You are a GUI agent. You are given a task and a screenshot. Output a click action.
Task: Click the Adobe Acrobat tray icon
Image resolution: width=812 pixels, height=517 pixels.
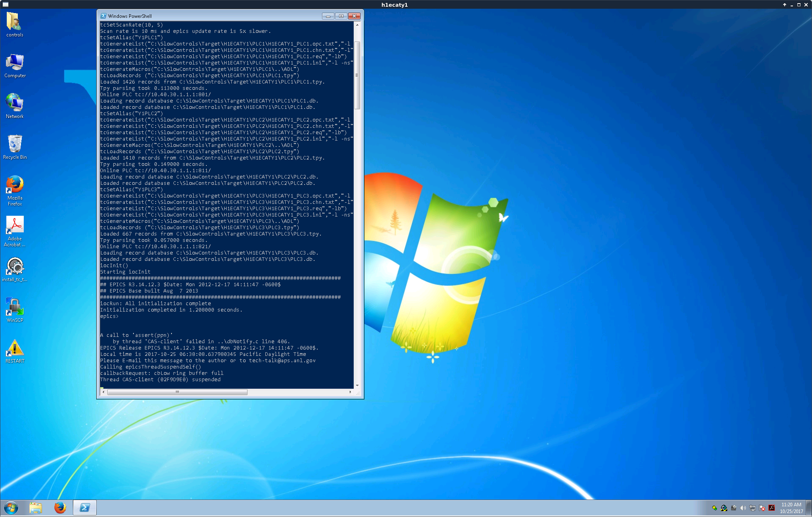click(772, 508)
